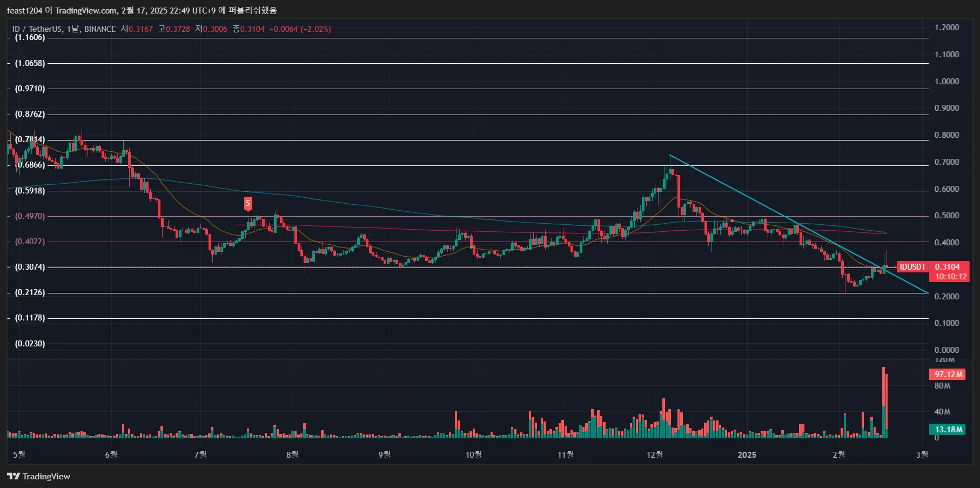Click 2월 on the time axis
Viewport: 980px width, 488px height.
tap(838, 454)
